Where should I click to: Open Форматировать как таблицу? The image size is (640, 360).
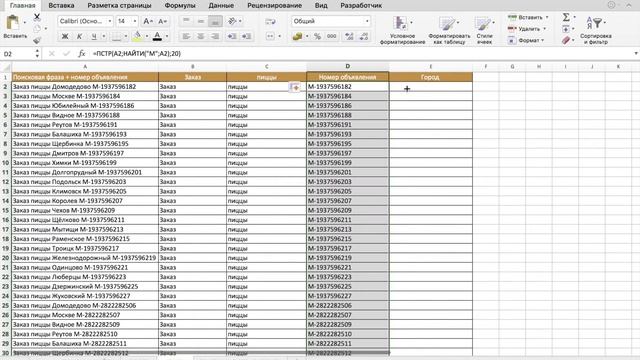[449, 30]
